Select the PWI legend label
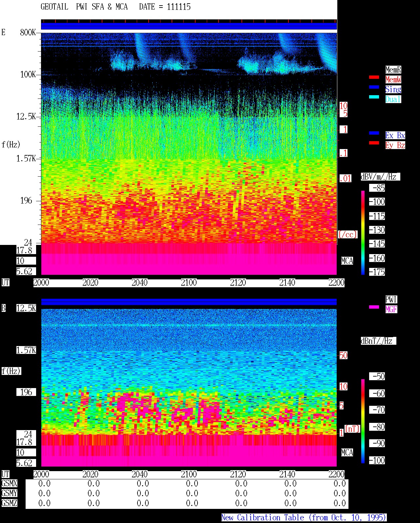 coord(391,299)
